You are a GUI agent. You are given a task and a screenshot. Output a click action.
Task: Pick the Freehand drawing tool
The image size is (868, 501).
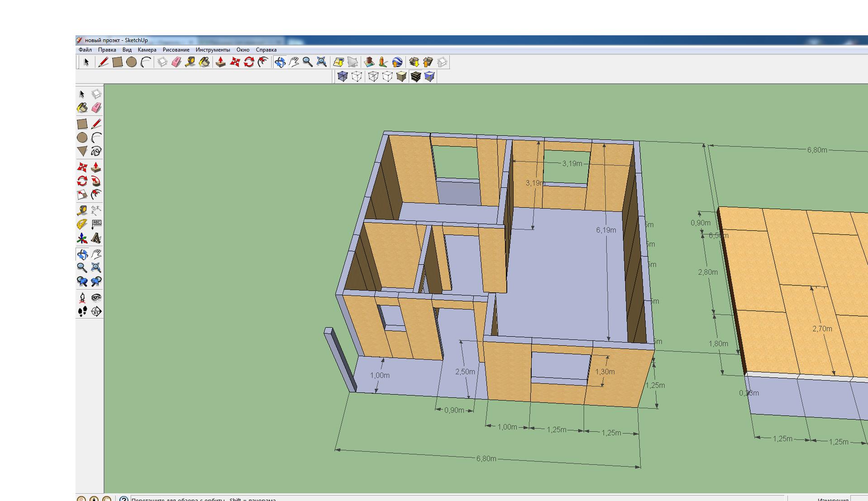tap(96, 151)
